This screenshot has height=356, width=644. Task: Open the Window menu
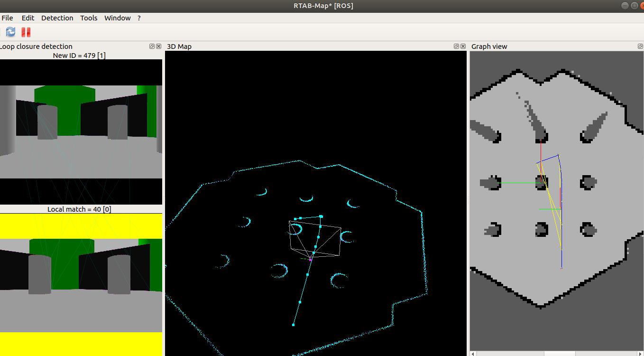pyautogui.click(x=117, y=18)
